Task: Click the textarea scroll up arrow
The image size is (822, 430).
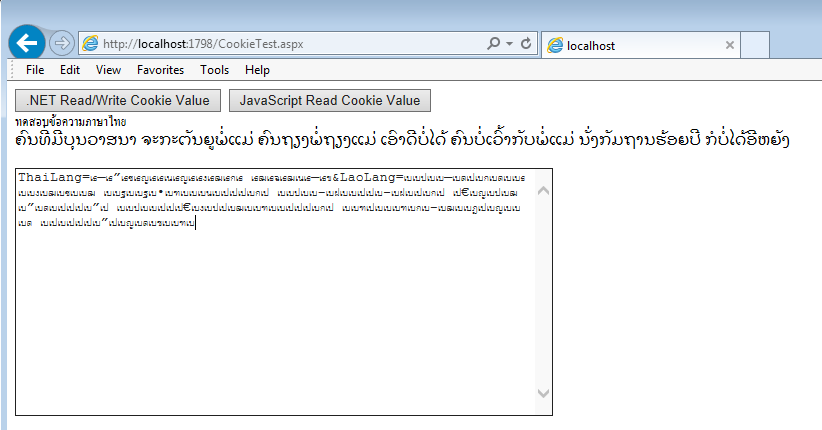Action: [x=544, y=190]
